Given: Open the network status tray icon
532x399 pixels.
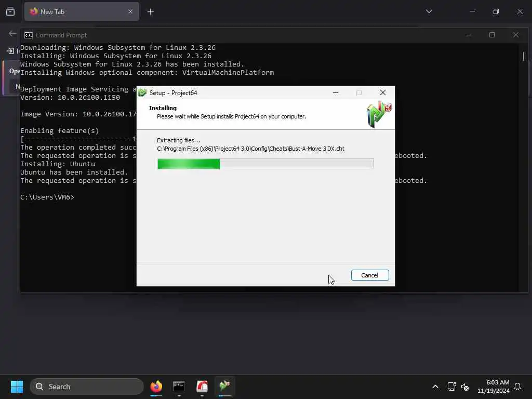Looking at the screenshot, I should click(x=451, y=387).
